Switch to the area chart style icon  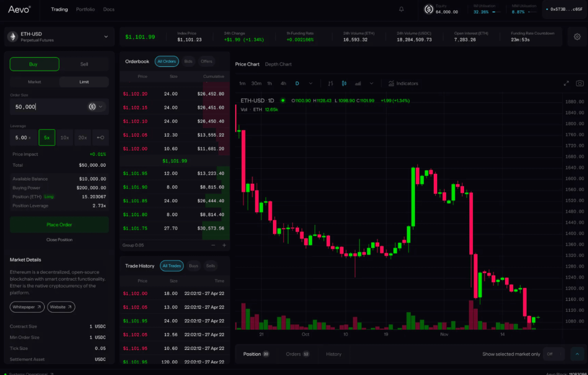coord(358,83)
